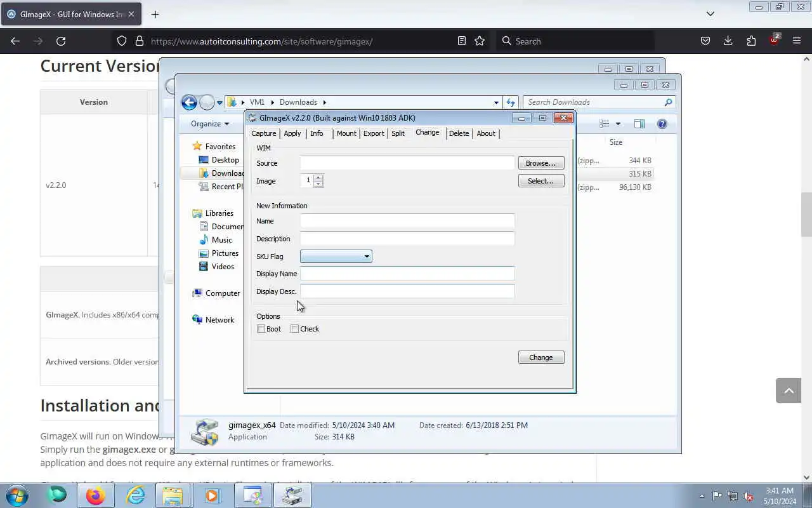The image size is (812, 508).
Task: List all Firefox tabs via chevron
Action: tap(710, 14)
